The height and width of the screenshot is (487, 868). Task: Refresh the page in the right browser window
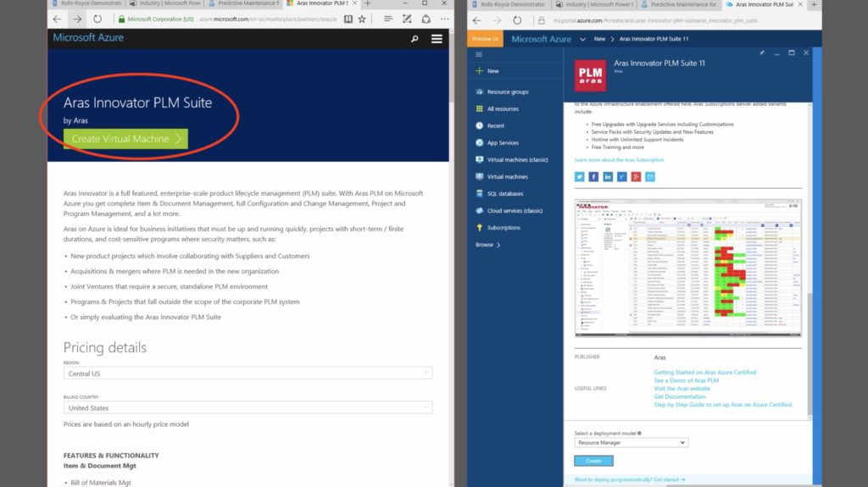[517, 20]
